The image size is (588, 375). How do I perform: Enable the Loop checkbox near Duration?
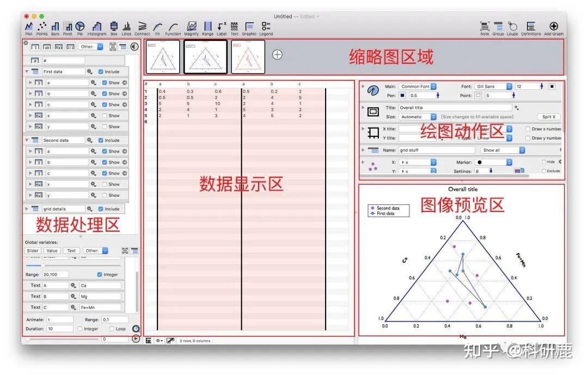112,329
